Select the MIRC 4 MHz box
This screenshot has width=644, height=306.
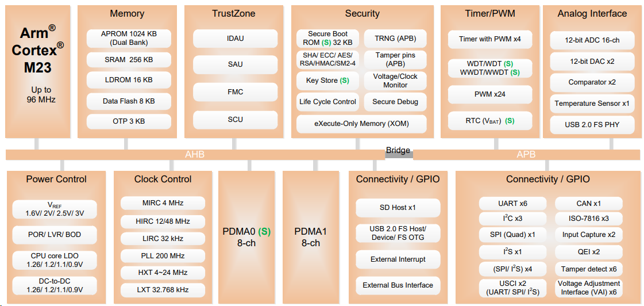click(163, 203)
